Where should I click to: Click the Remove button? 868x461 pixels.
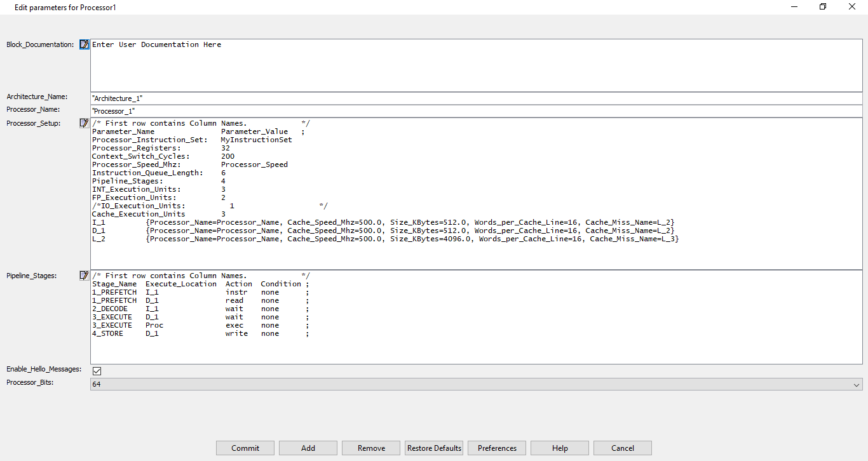coord(371,448)
